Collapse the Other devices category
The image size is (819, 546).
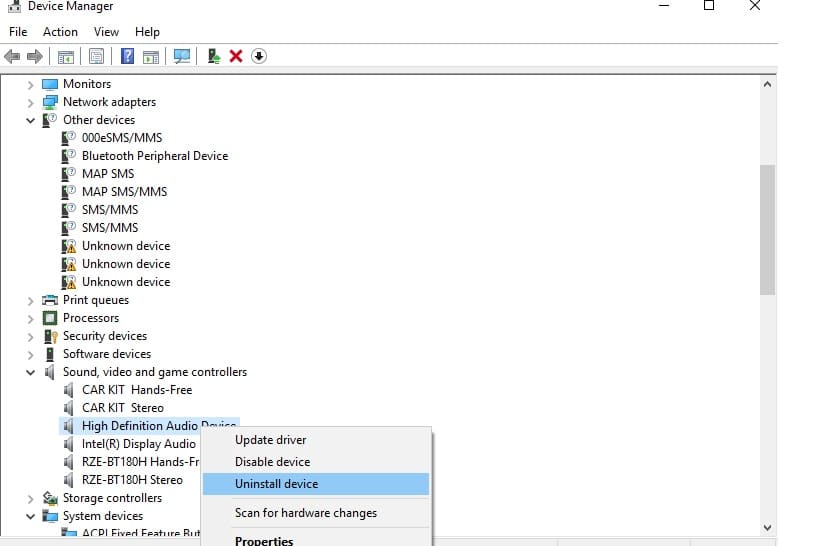(31, 120)
